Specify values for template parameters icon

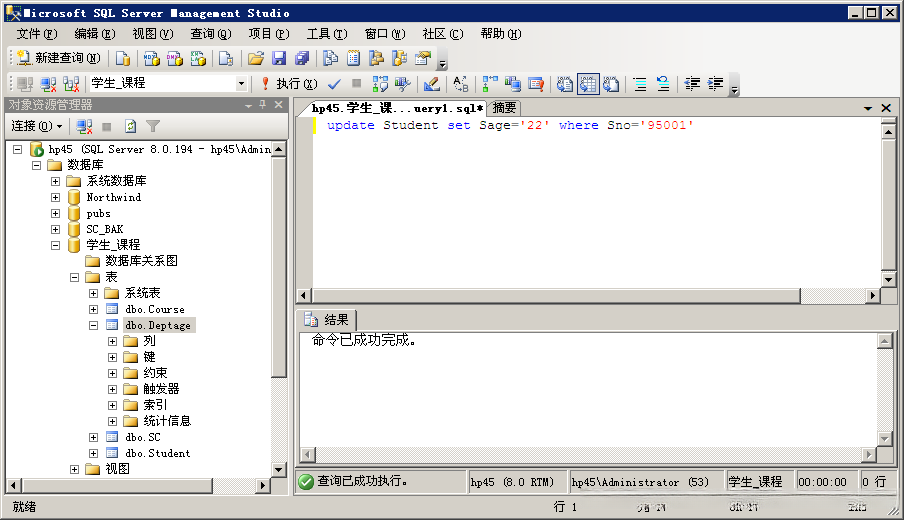click(460, 84)
